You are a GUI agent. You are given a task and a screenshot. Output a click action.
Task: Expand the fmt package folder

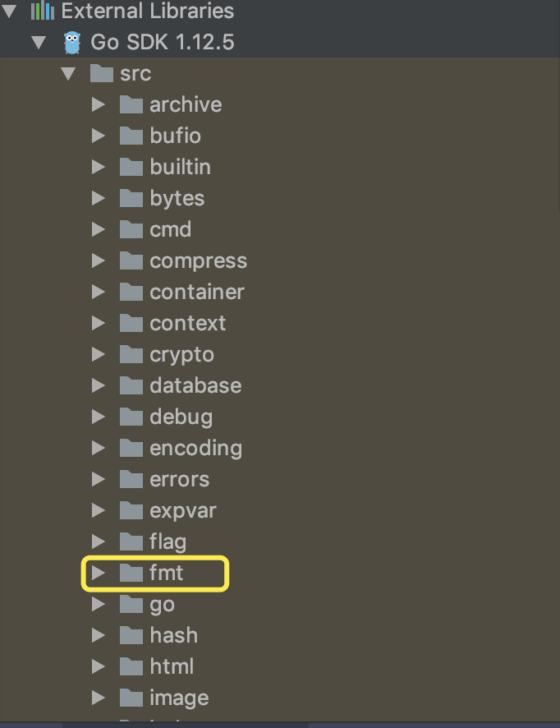click(99, 574)
